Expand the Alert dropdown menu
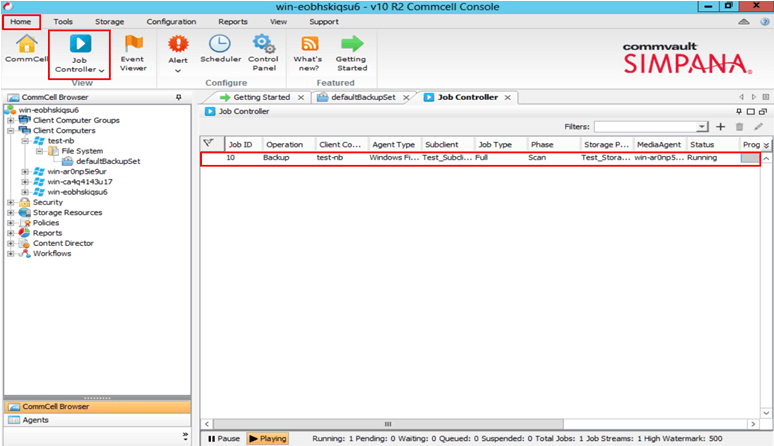The height and width of the screenshot is (446, 774). pyautogui.click(x=178, y=71)
